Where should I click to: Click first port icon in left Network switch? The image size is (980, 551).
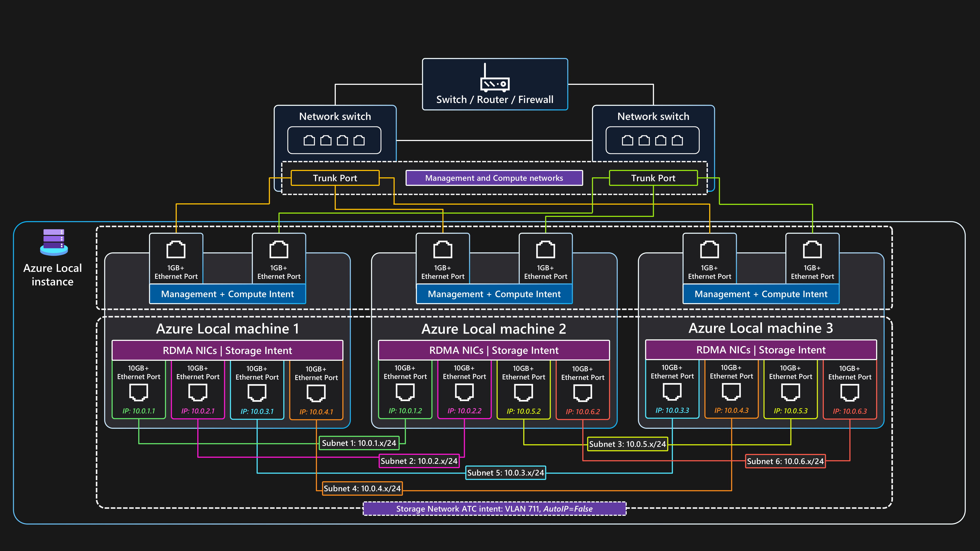tap(309, 140)
